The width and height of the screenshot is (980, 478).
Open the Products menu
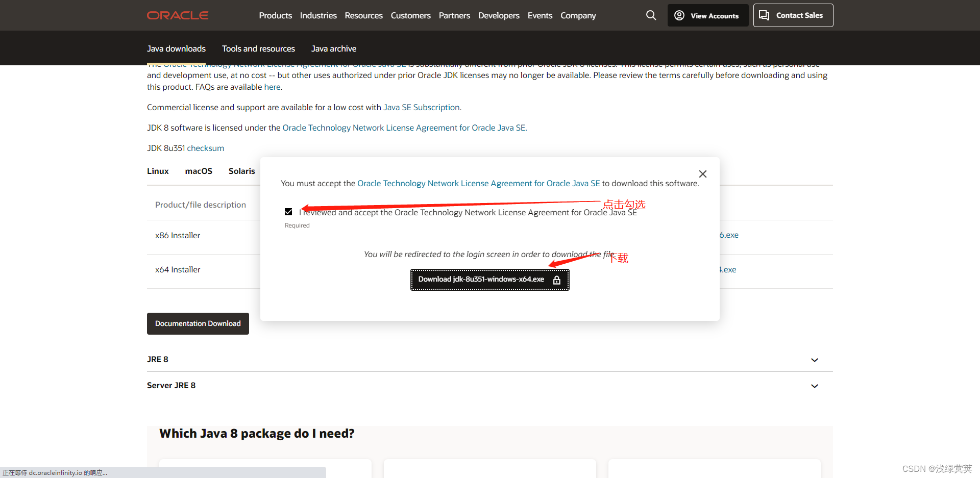click(275, 15)
